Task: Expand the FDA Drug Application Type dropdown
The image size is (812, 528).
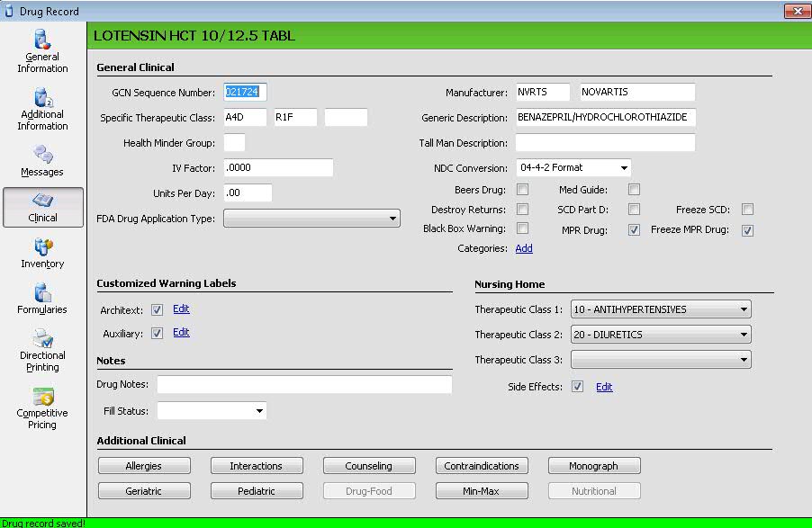Action: 311,219
